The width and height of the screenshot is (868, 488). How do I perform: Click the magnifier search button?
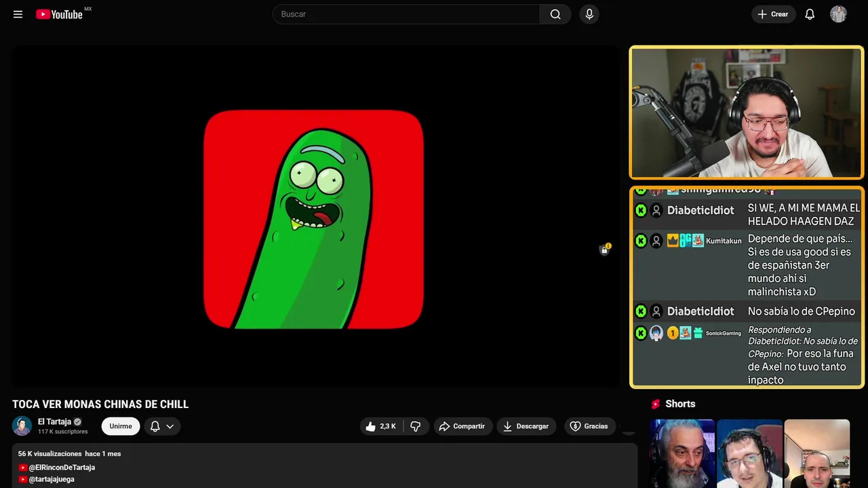click(555, 14)
